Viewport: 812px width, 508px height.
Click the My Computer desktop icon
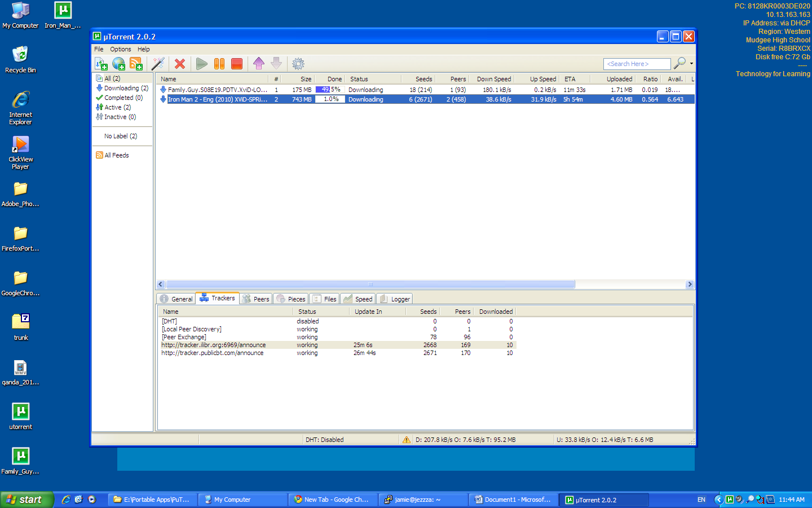tap(20, 15)
